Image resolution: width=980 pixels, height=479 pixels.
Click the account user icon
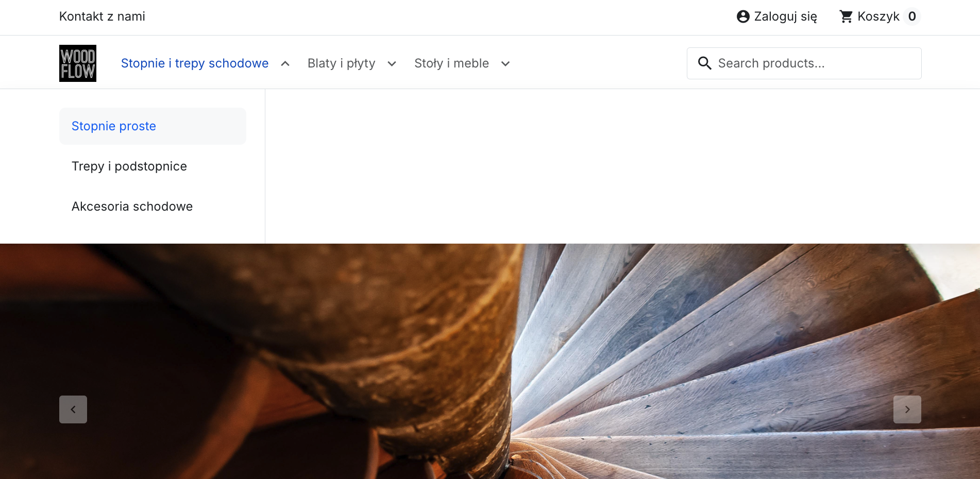[x=743, y=16]
